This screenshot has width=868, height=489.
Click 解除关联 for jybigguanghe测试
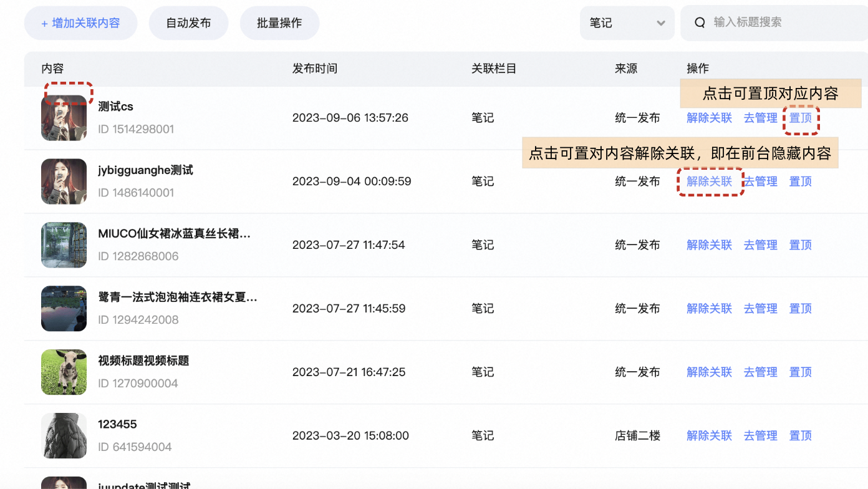(710, 182)
